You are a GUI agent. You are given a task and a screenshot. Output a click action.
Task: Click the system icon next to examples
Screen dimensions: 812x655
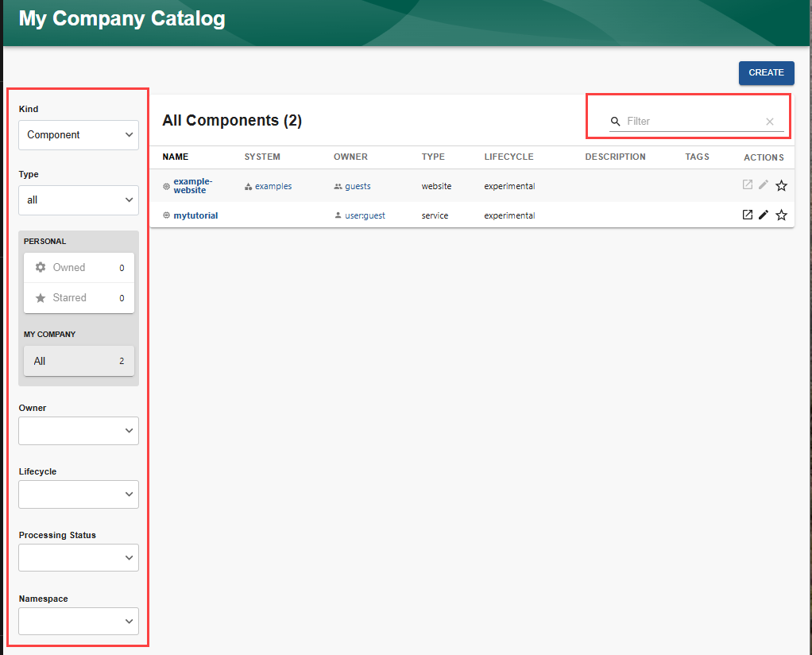249,185
